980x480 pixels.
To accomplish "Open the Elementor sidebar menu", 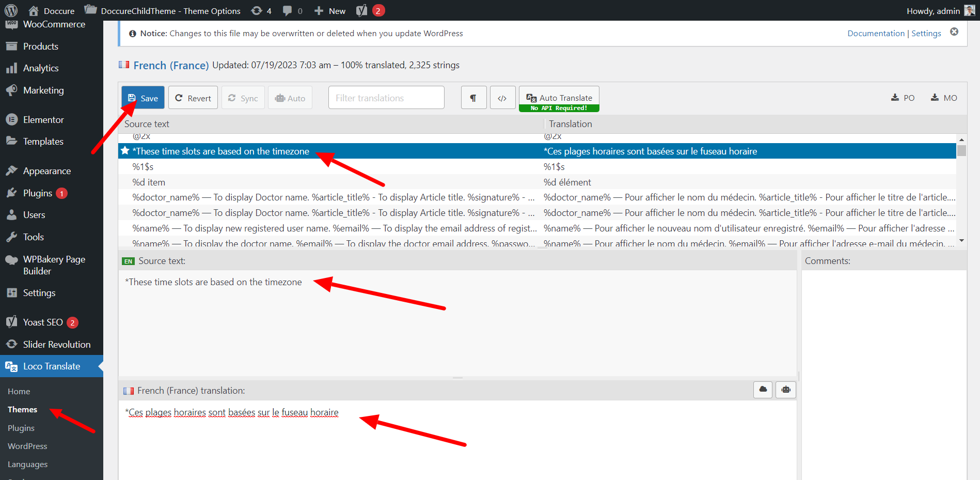I will pos(43,119).
